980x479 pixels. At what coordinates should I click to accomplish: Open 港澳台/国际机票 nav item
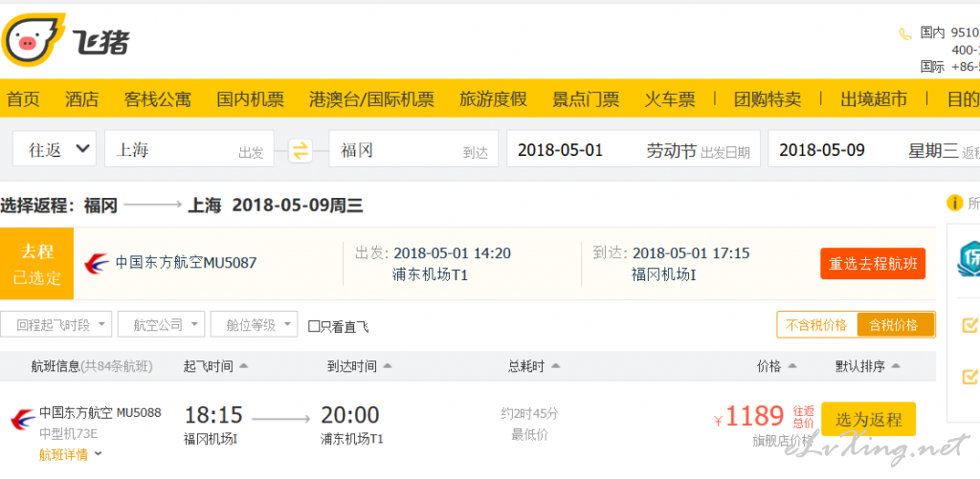(371, 99)
